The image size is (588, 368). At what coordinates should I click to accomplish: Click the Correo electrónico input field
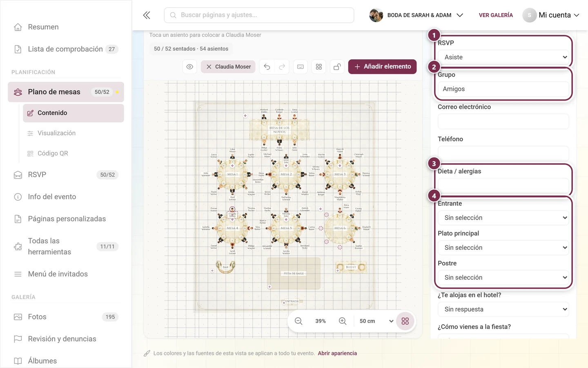pyautogui.click(x=503, y=121)
